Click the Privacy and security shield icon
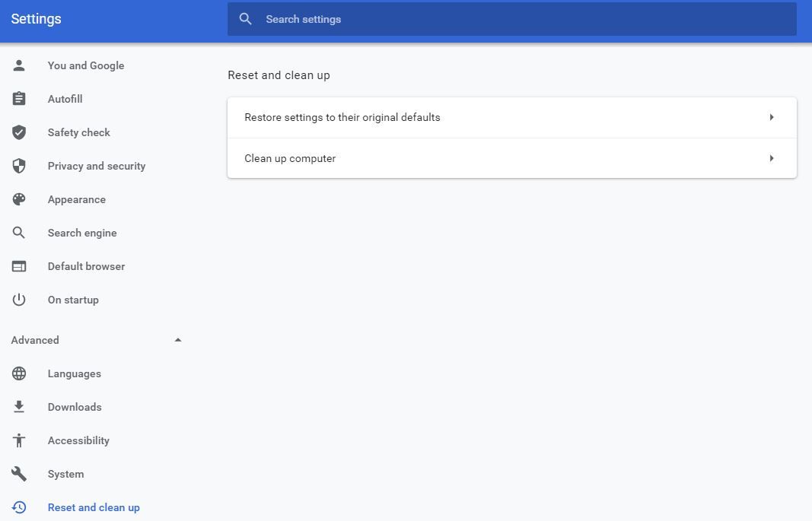Screen dimensions: 812x521 tap(19, 166)
